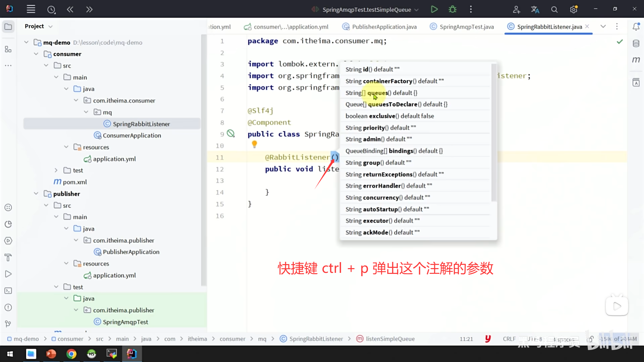
Task: Open the Project view options dropdown
Action: point(51,26)
